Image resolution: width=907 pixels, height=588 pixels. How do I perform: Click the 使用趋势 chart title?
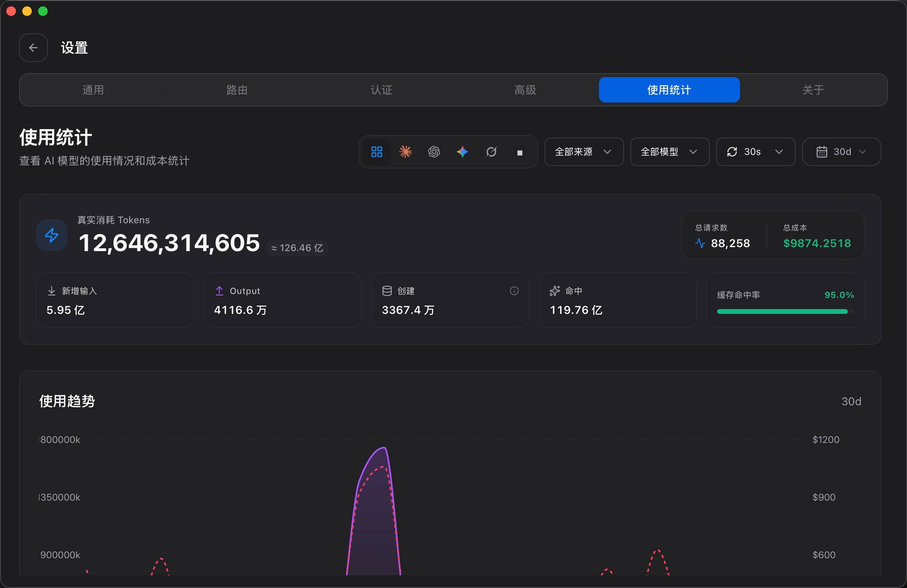coord(67,401)
